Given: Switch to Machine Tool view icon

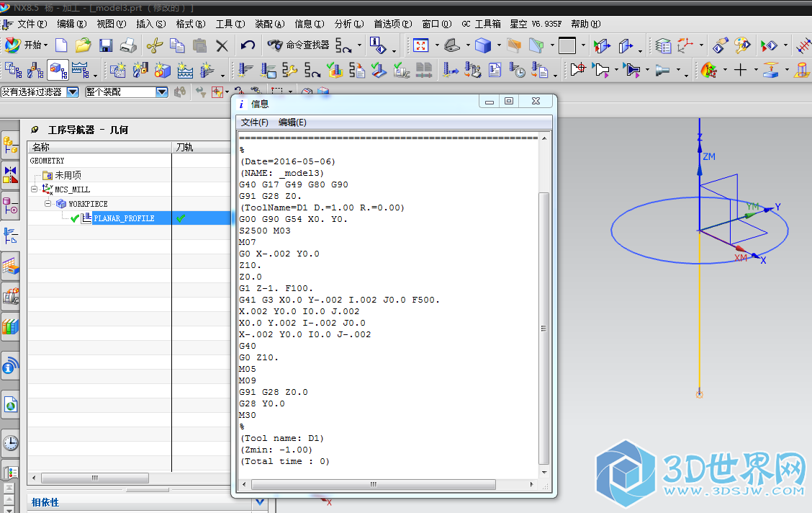Looking at the screenshot, I should 35,70.
